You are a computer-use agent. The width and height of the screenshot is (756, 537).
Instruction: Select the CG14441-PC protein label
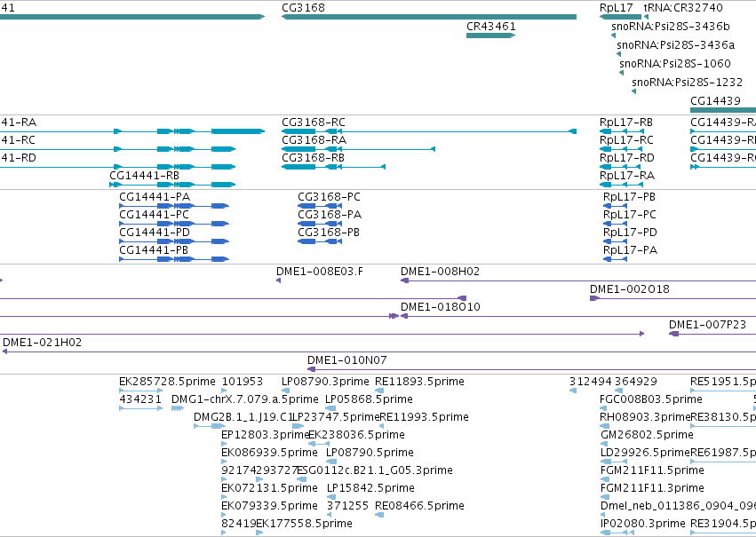(x=154, y=214)
